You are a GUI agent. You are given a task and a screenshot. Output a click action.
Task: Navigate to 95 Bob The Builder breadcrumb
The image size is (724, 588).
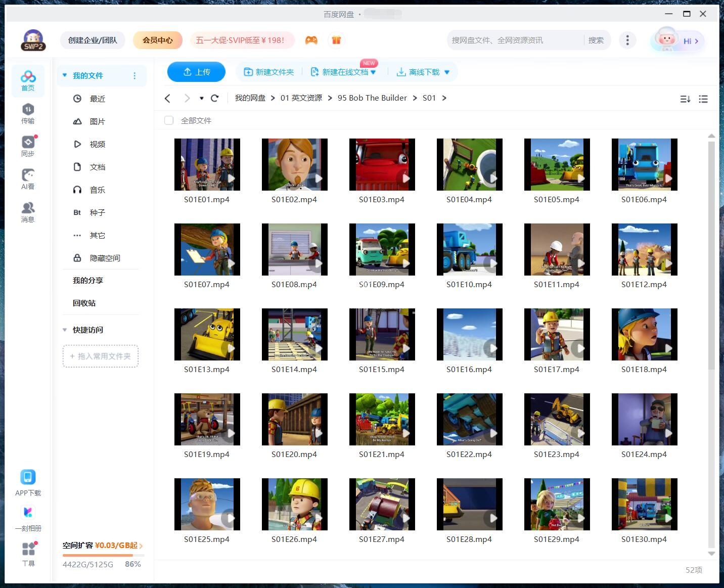point(372,98)
